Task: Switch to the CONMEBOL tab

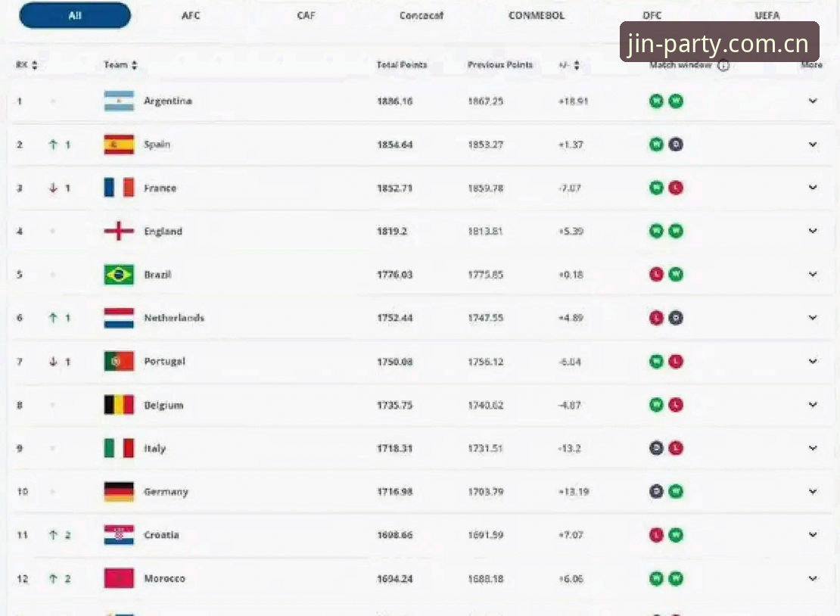Action: click(x=537, y=16)
